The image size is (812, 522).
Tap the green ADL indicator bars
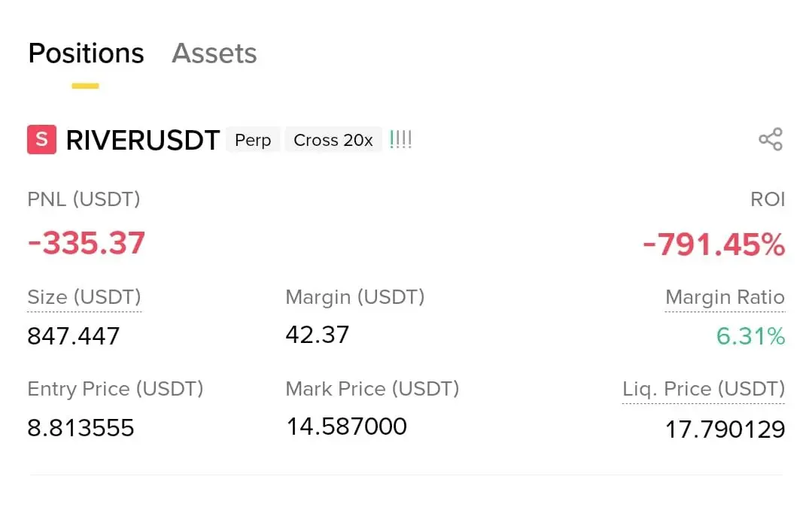click(400, 139)
